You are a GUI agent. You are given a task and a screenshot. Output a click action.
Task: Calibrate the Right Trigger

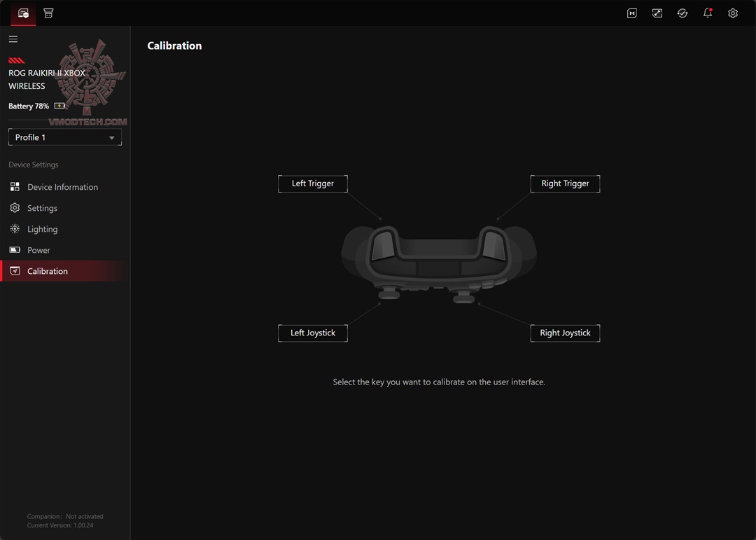coord(565,184)
